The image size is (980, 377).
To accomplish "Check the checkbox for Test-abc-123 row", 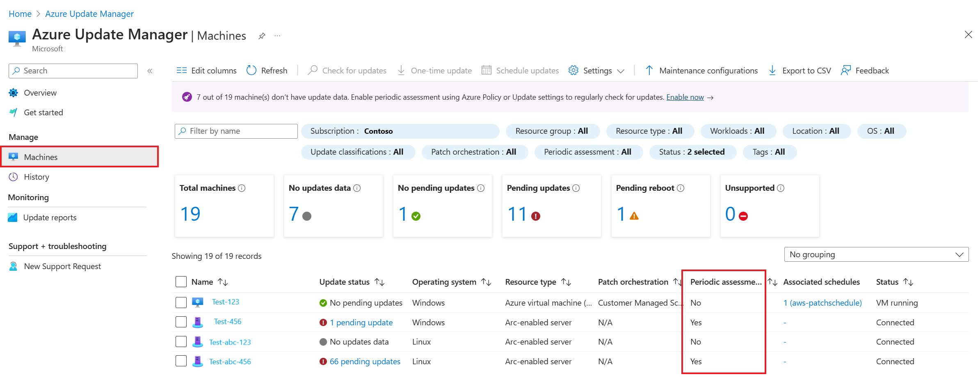I will click(181, 341).
